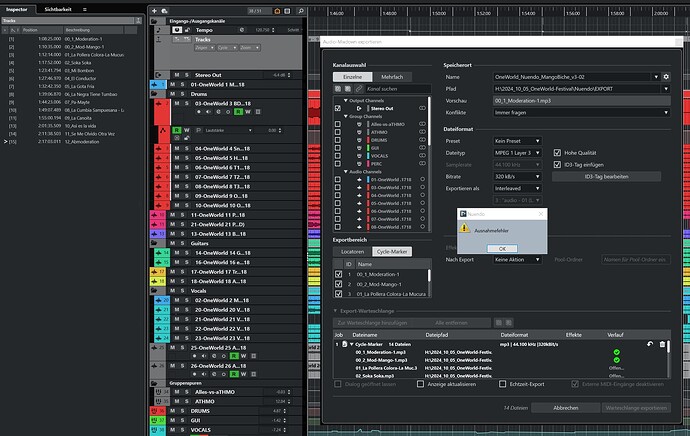Open the Sichtbarkeit tab

(58, 9)
